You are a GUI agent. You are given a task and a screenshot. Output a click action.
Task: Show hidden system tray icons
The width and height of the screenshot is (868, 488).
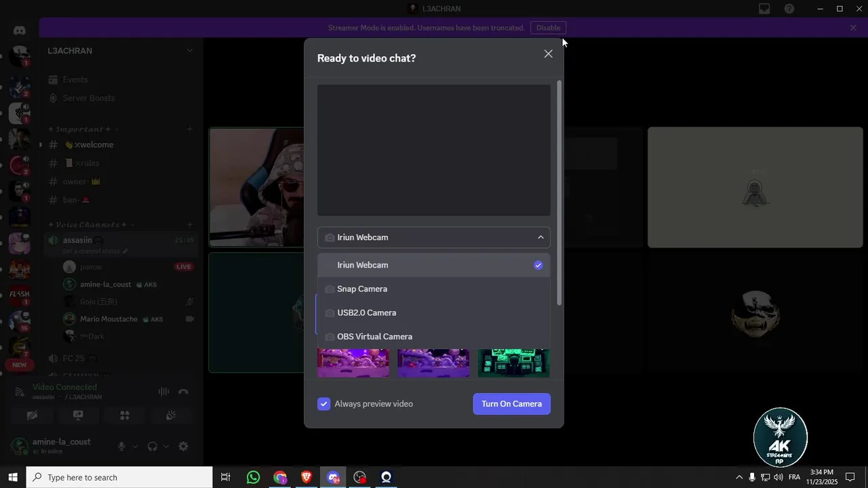[x=739, y=477]
